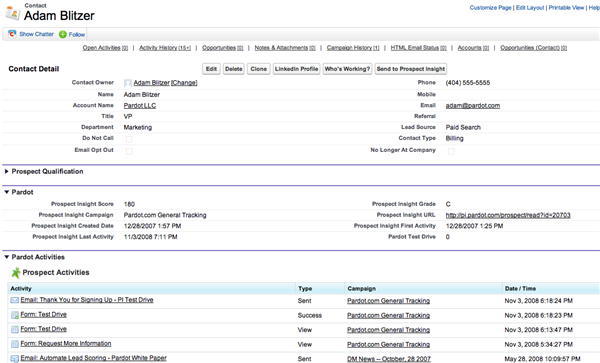Click the Follow link text
The width and height of the screenshot is (600, 363).
pos(77,34)
